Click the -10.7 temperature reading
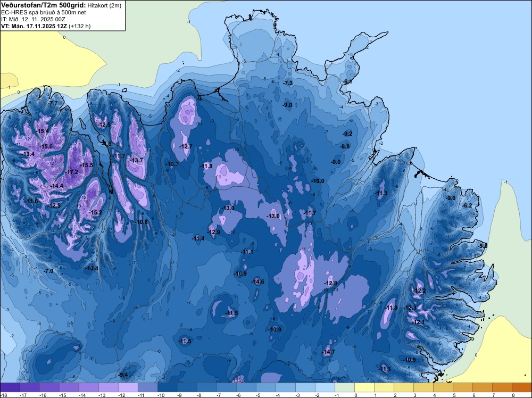Viewport: 532px width, 398px height. 172,164
